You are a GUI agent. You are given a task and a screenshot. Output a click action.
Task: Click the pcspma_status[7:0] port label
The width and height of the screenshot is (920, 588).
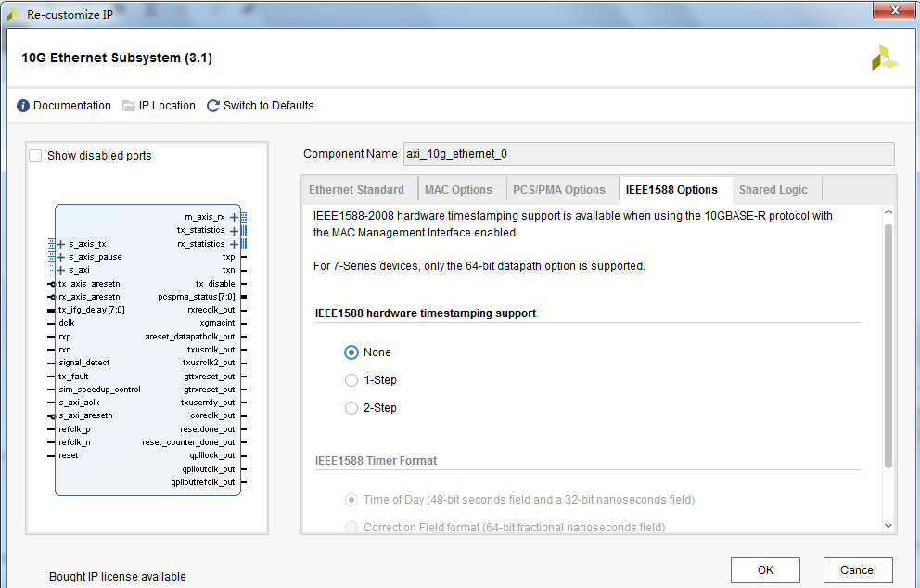coord(197,297)
